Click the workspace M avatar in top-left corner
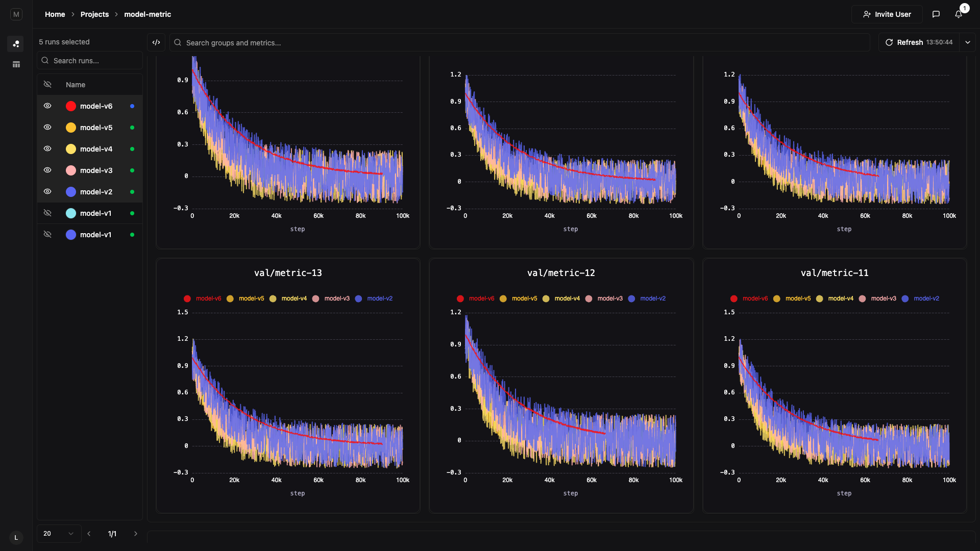The width and height of the screenshot is (980, 551). pos(16,14)
